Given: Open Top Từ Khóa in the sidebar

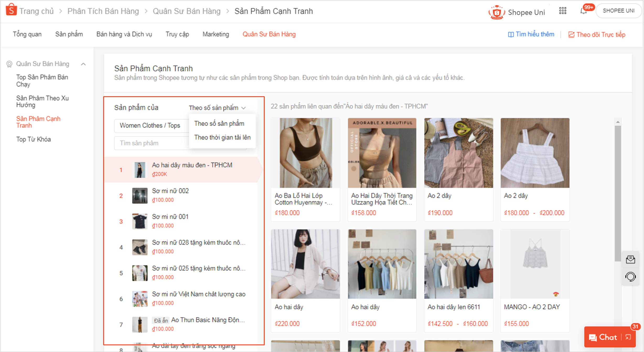Looking at the screenshot, I should click(33, 139).
